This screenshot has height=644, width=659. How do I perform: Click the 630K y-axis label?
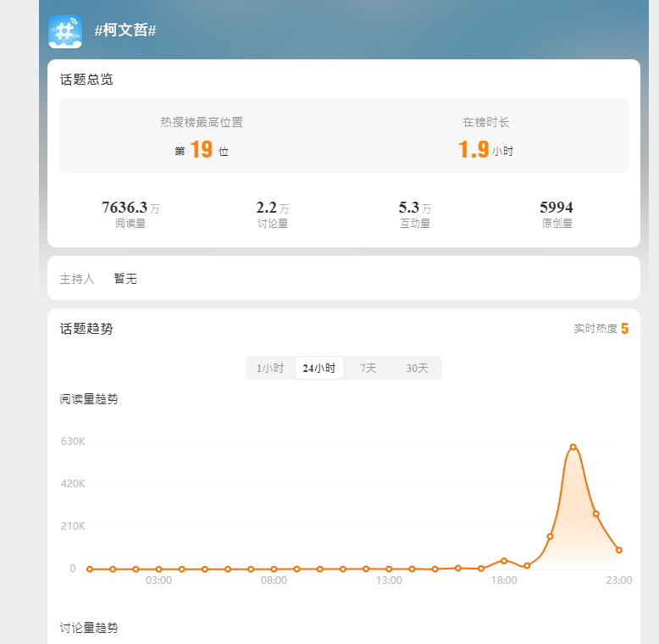click(73, 441)
